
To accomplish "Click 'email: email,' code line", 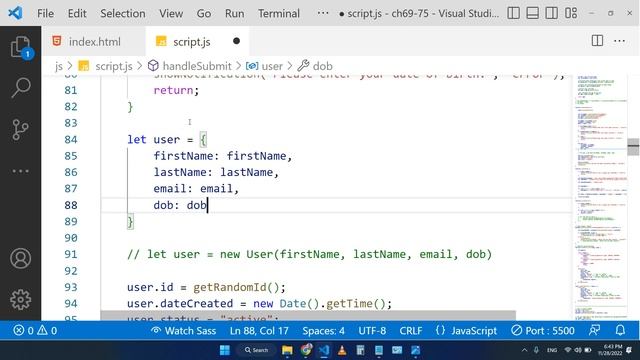I will coord(196,189).
